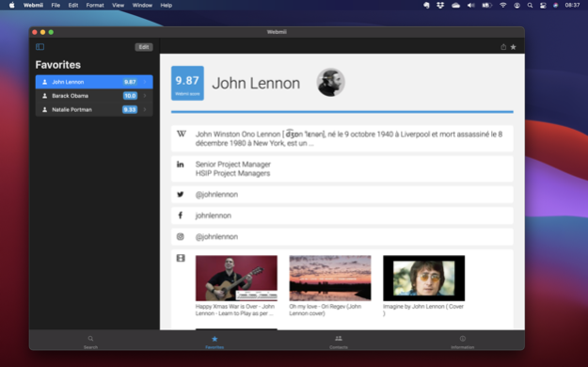Select John Lennon in Favorites list
This screenshot has width=588, height=367.
pyautogui.click(x=94, y=82)
